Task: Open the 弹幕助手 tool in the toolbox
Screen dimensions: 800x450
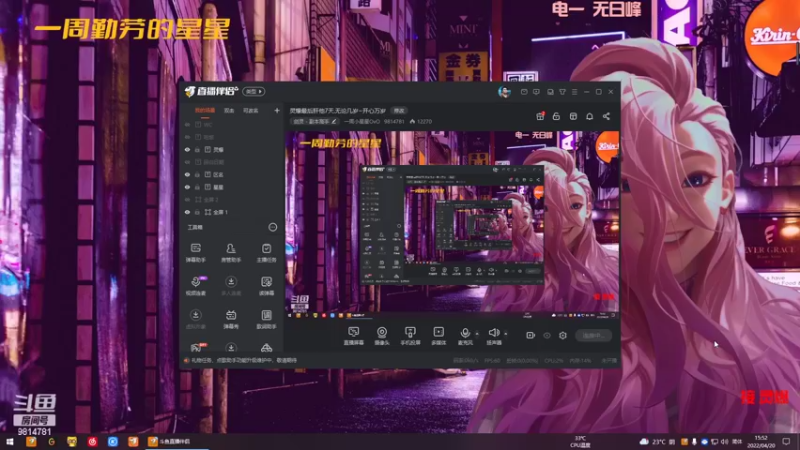Action: [195, 253]
